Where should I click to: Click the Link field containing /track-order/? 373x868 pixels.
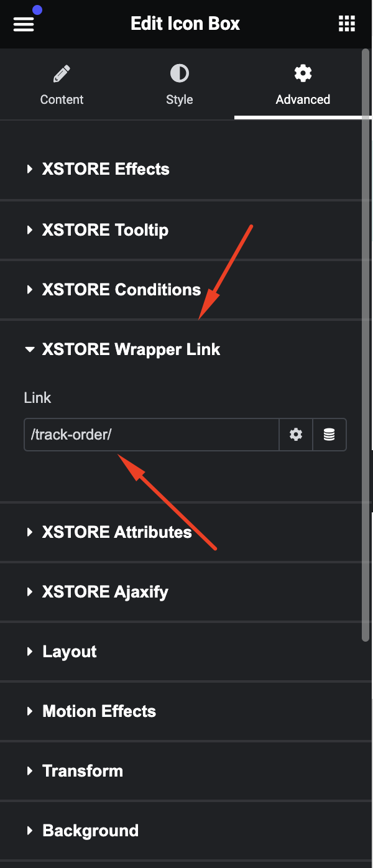(151, 435)
